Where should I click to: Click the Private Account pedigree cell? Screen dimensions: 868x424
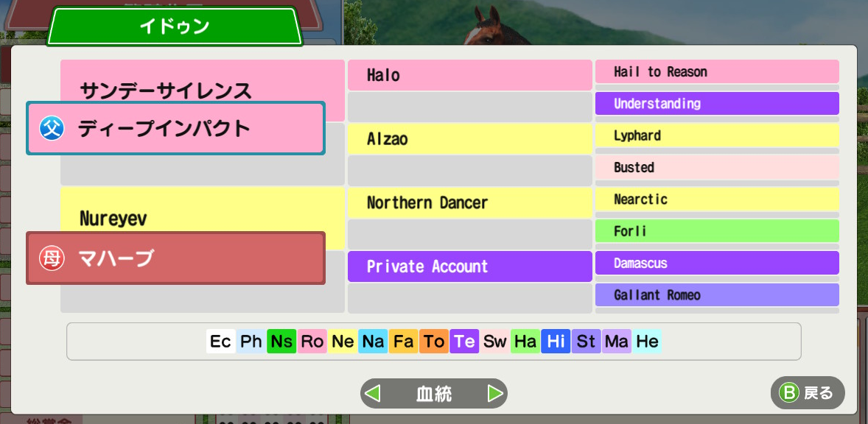pyautogui.click(x=470, y=266)
